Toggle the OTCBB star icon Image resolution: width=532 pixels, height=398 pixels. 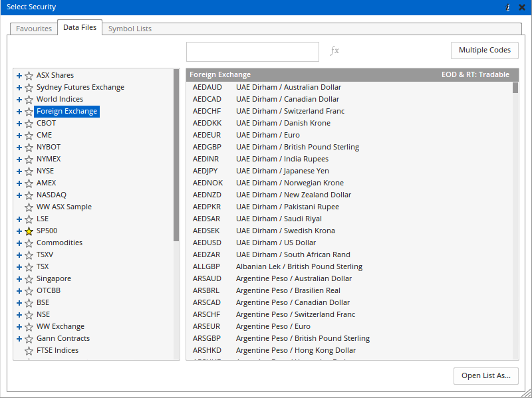pos(29,291)
